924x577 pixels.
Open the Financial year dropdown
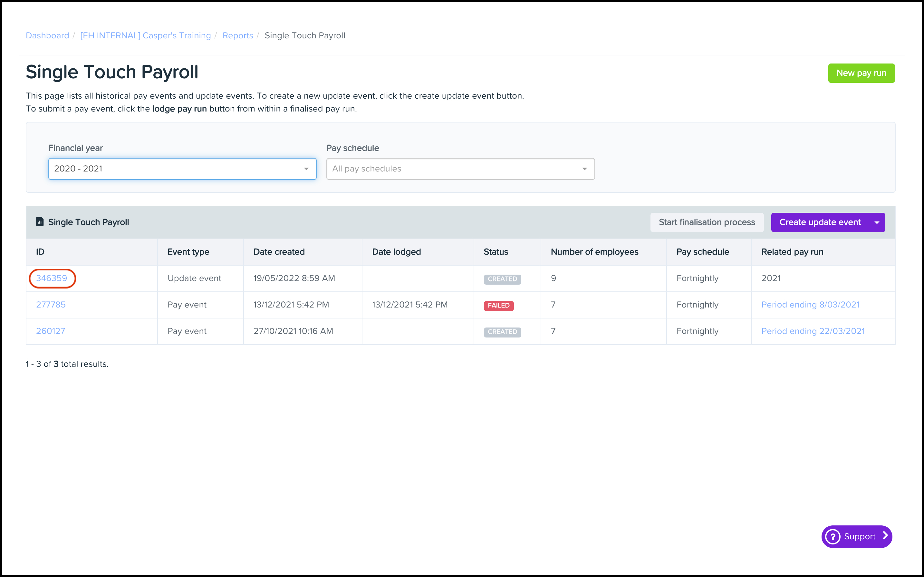[x=182, y=169]
